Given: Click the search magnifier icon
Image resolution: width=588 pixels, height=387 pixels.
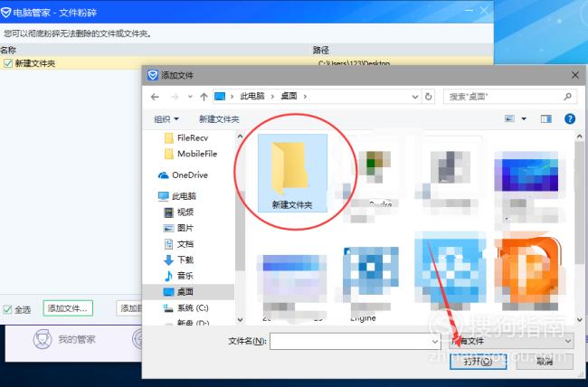Looking at the screenshot, I should pos(567,97).
